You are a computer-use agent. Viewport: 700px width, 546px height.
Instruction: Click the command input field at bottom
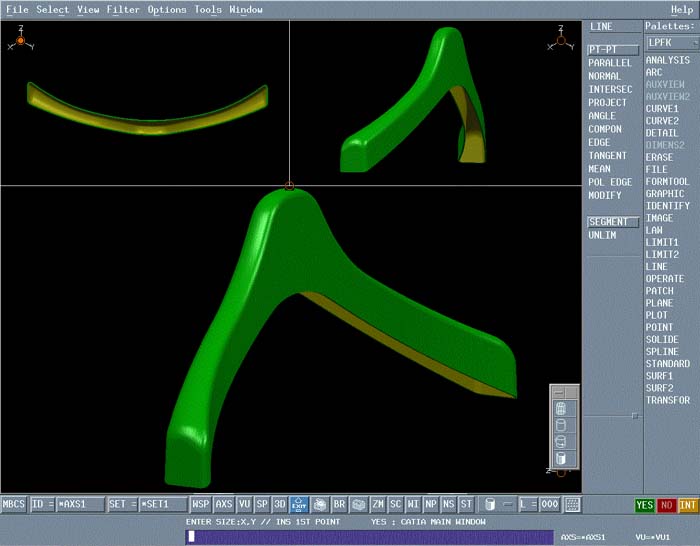[x=368, y=537]
